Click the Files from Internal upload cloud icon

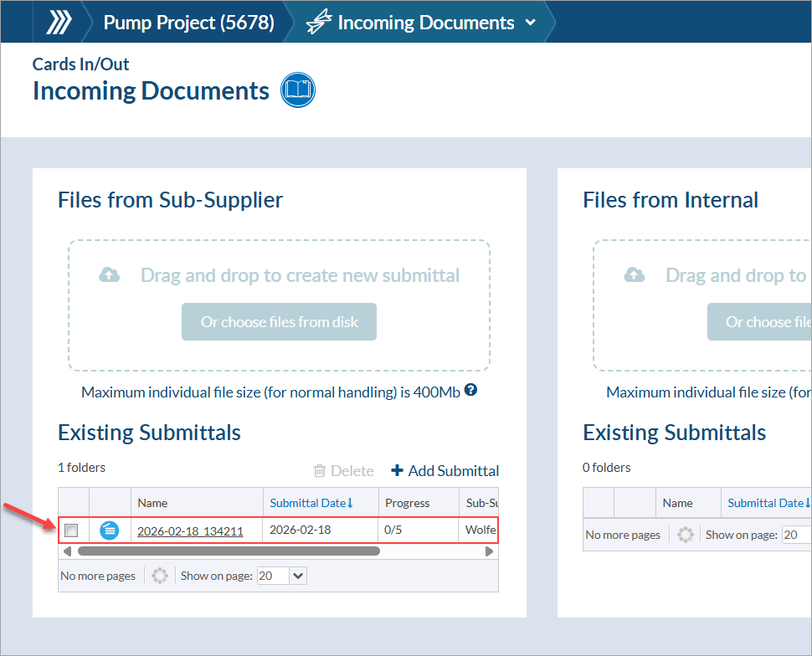[x=635, y=274]
